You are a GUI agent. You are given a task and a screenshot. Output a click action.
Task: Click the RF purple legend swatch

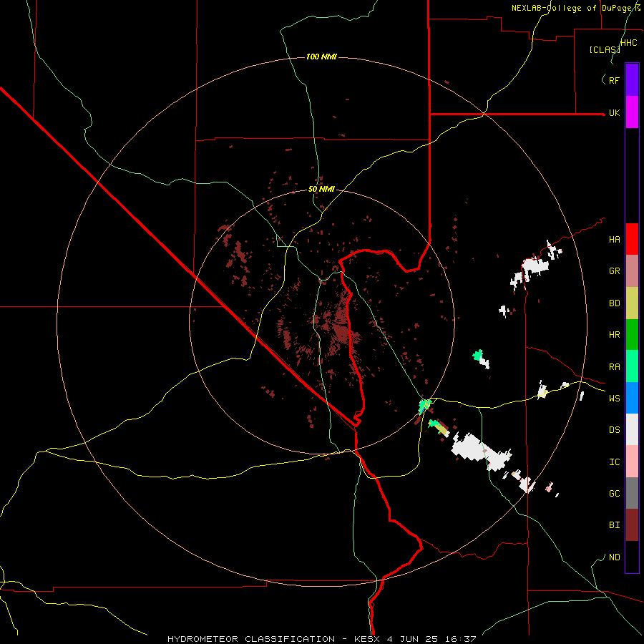coord(632,80)
